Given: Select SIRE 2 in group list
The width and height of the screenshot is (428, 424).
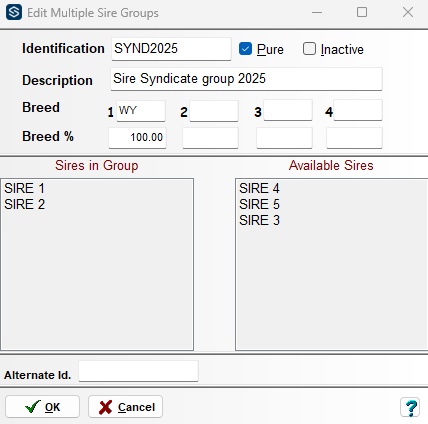Looking at the screenshot, I should [x=24, y=204].
